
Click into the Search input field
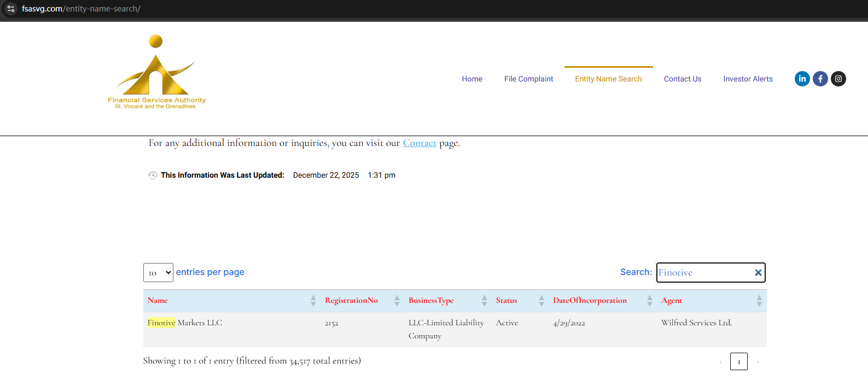tap(704, 273)
